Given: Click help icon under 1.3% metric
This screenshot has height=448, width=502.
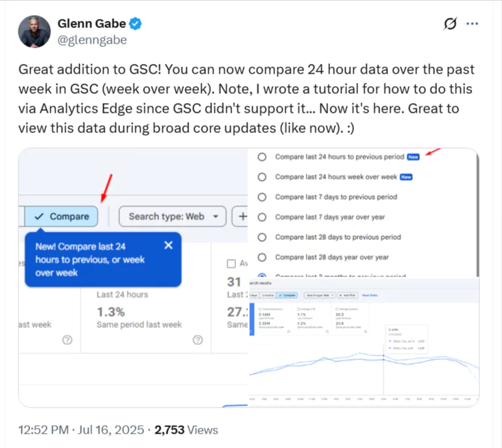Looking at the screenshot, I should click(x=198, y=340).
